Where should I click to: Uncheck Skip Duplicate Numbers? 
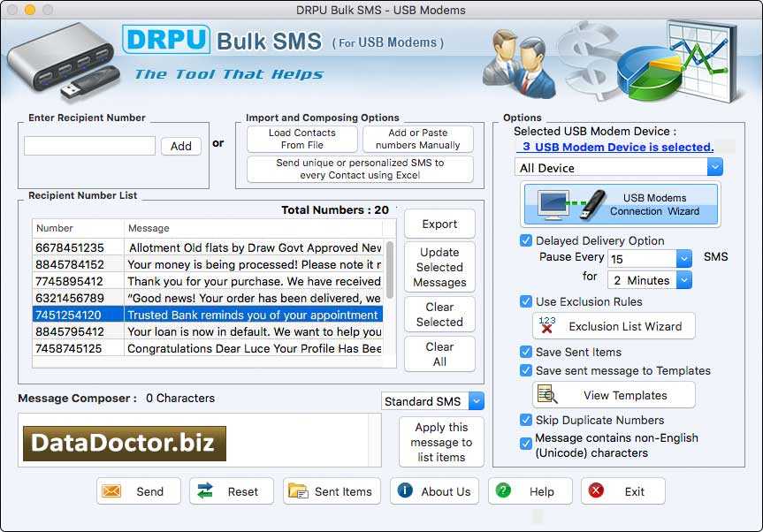pos(526,419)
